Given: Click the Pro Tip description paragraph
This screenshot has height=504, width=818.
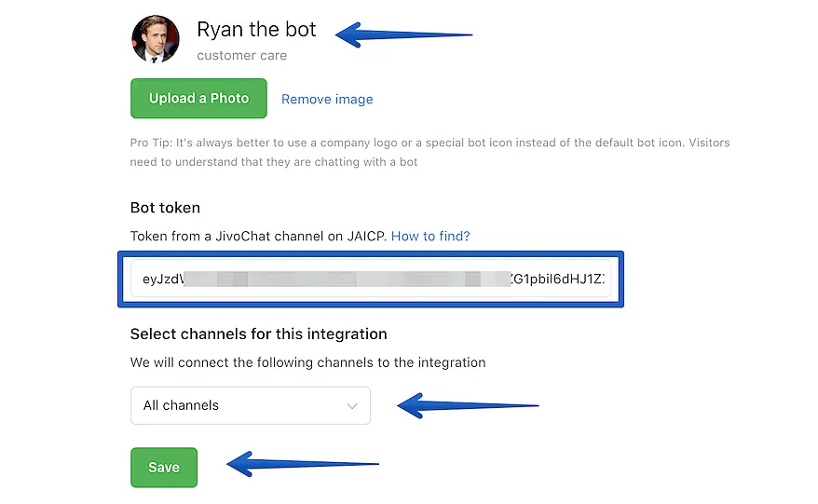Looking at the screenshot, I should (x=429, y=152).
